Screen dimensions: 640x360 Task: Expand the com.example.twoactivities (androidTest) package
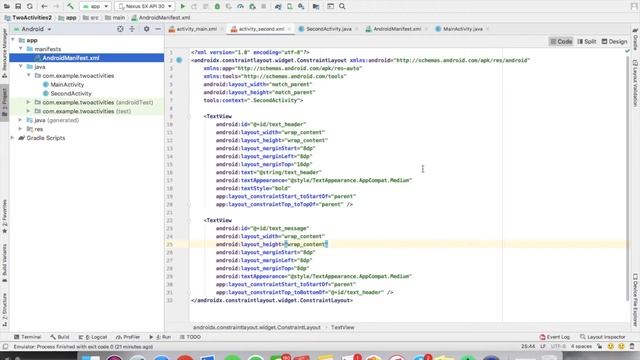[x=29, y=102]
